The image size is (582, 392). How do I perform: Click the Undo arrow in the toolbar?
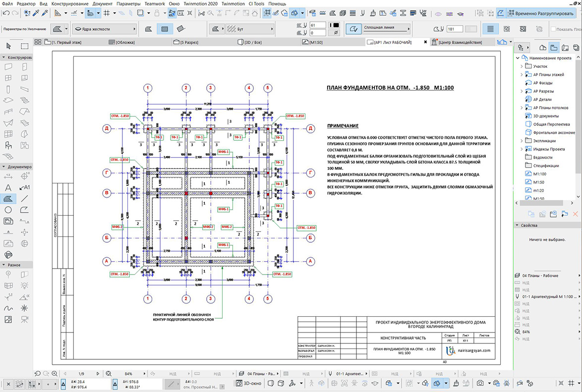pyautogui.click(x=6, y=13)
